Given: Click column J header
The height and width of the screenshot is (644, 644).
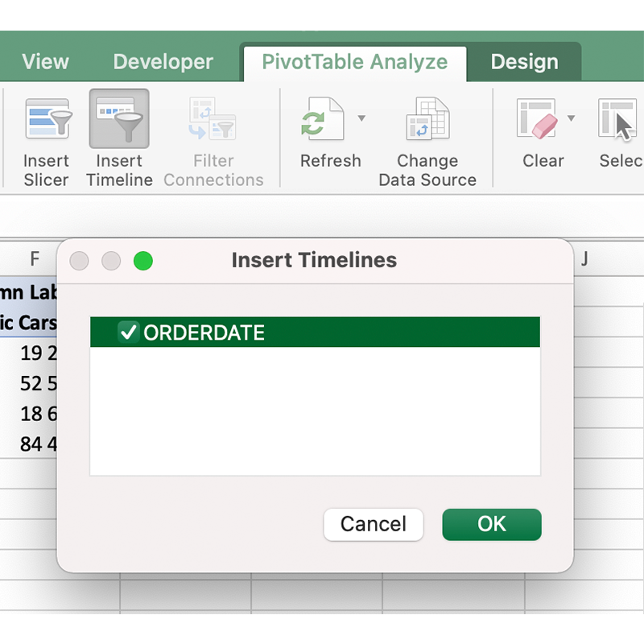Looking at the screenshot, I should tap(585, 258).
